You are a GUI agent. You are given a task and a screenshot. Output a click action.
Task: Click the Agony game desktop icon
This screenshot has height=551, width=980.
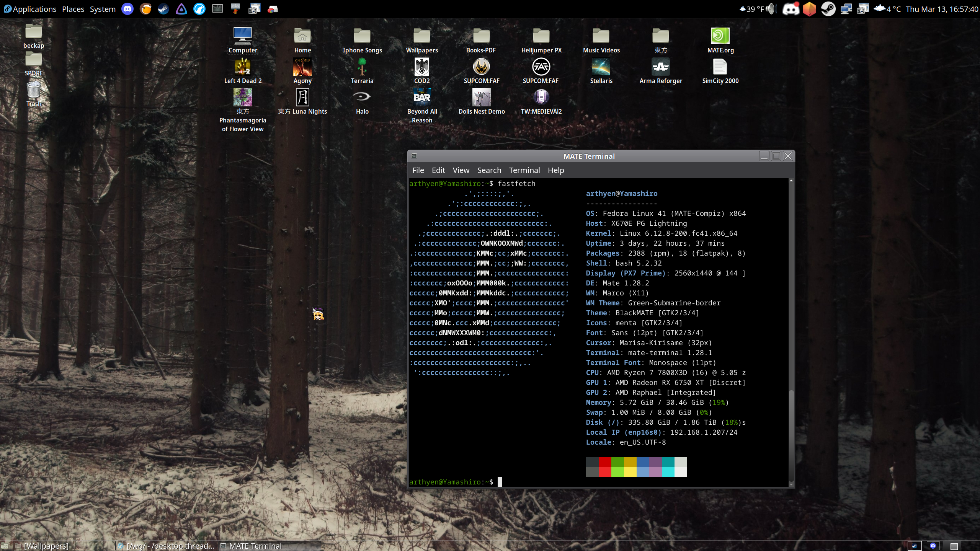[x=302, y=71]
